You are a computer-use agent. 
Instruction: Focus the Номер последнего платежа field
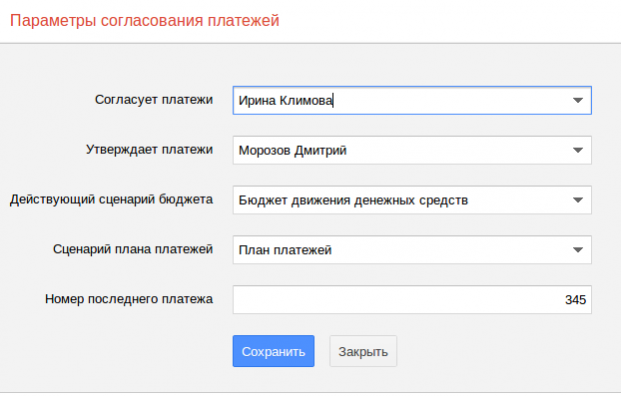click(412, 300)
